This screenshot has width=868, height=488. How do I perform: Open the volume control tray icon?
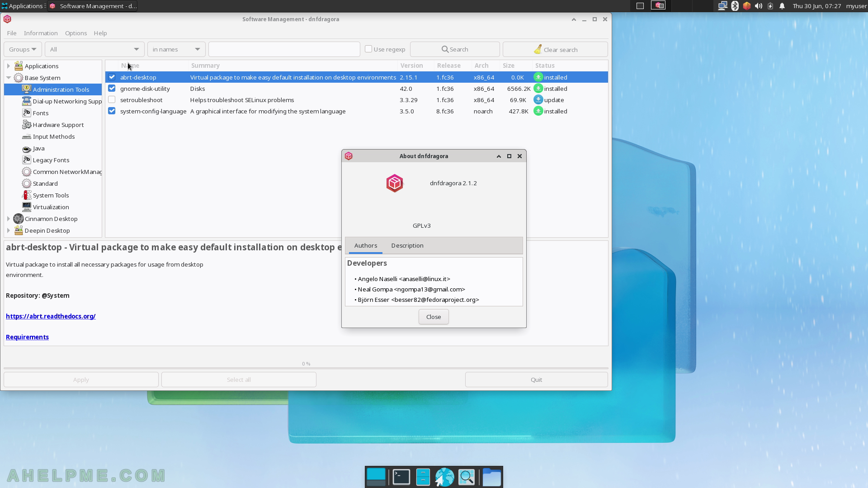click(758, 6)
